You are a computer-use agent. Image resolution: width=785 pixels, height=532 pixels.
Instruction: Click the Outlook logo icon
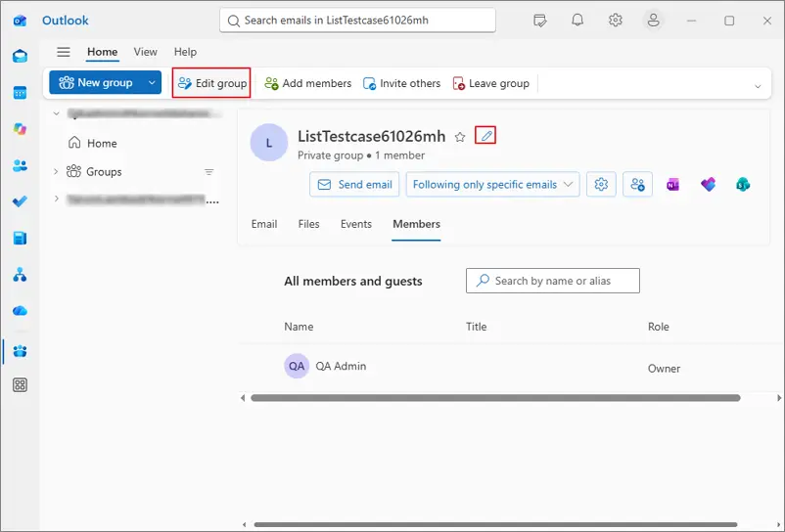point(20,21)
